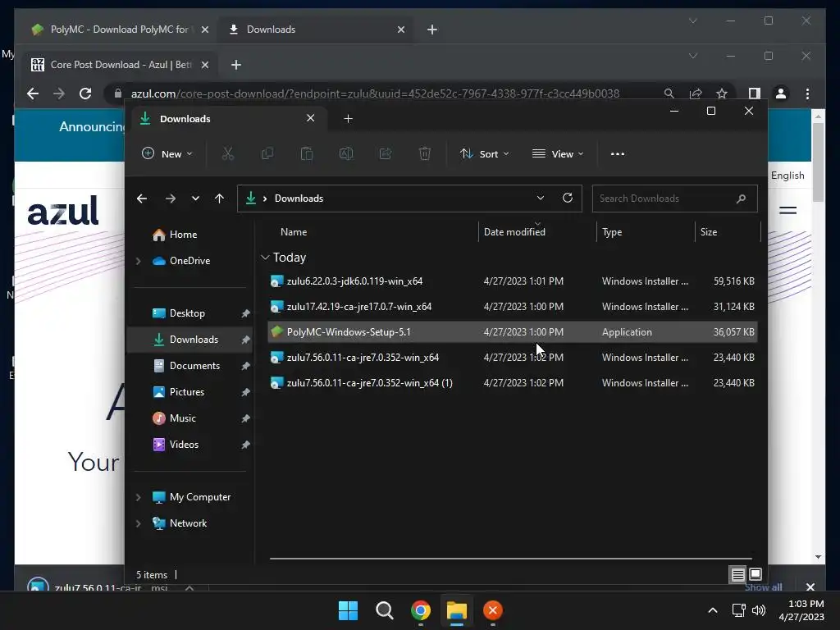
Task: Open the See more ellipsis menu
Action: coord(617,153)
